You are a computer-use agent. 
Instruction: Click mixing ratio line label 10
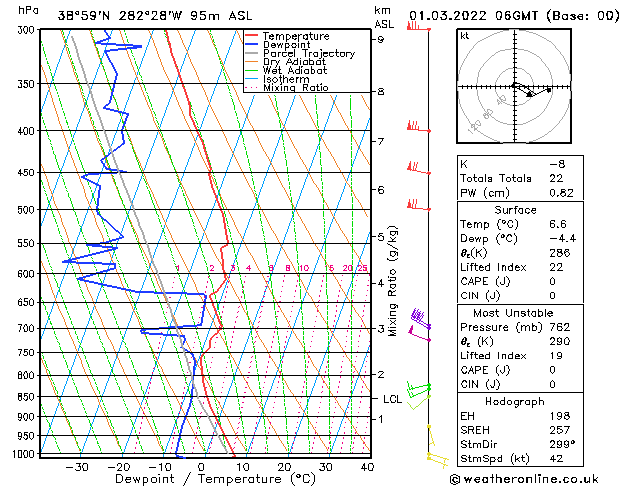(304, 268)
